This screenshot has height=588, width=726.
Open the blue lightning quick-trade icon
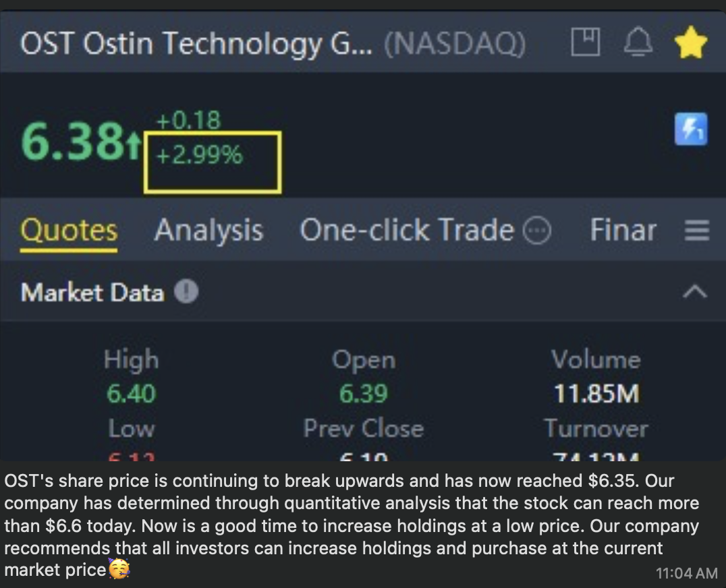pos(691,129)
